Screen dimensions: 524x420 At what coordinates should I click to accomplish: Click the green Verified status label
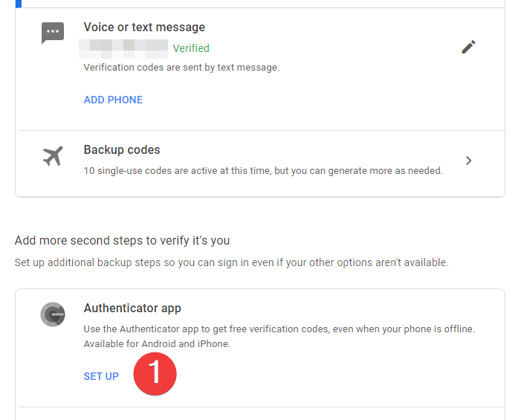[x=191, y=48]
